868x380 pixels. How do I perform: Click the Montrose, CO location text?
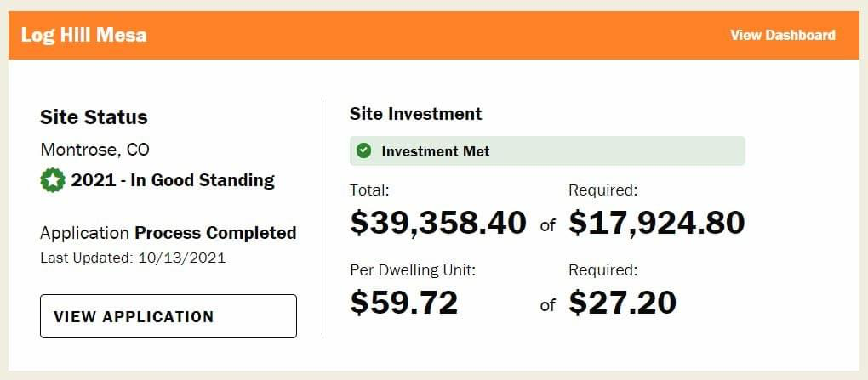[94, 150]
